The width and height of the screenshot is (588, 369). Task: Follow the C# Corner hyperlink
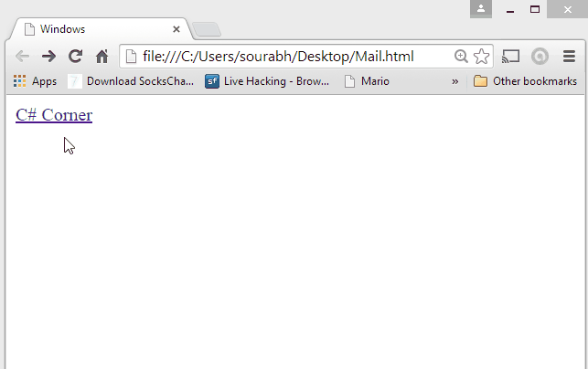pyautogui.click(x=54, y=115)
